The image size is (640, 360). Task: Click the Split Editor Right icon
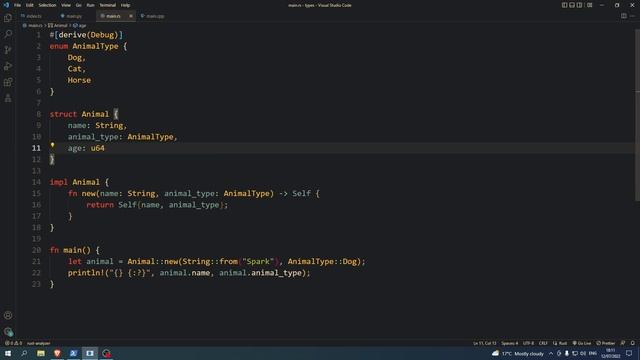[x=624, y=16]
